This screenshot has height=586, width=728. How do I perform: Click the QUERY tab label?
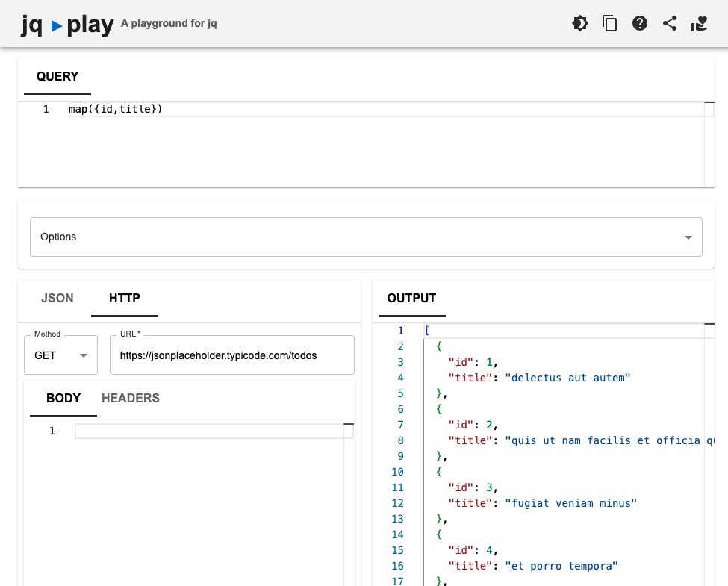57,76
